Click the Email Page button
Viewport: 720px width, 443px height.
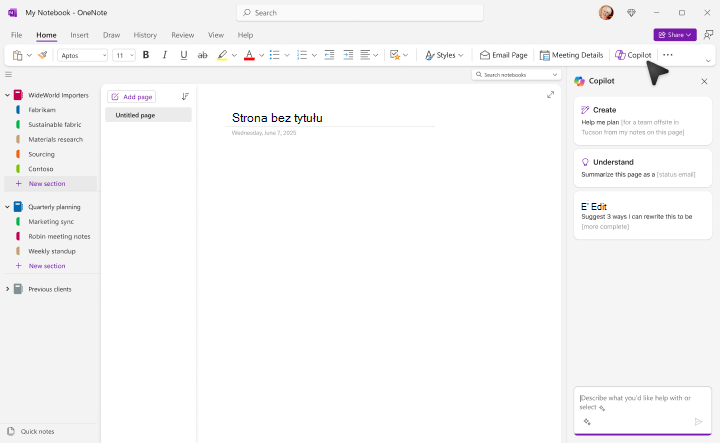click(503, 55)
